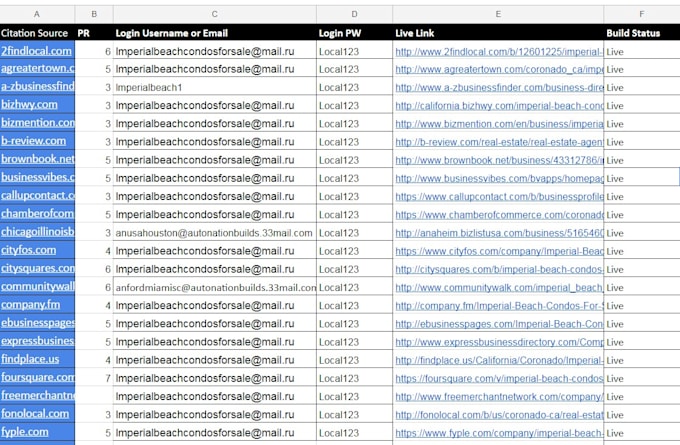
Task: Select the Imperialbeach1 username cell
Action: [215, 88]
